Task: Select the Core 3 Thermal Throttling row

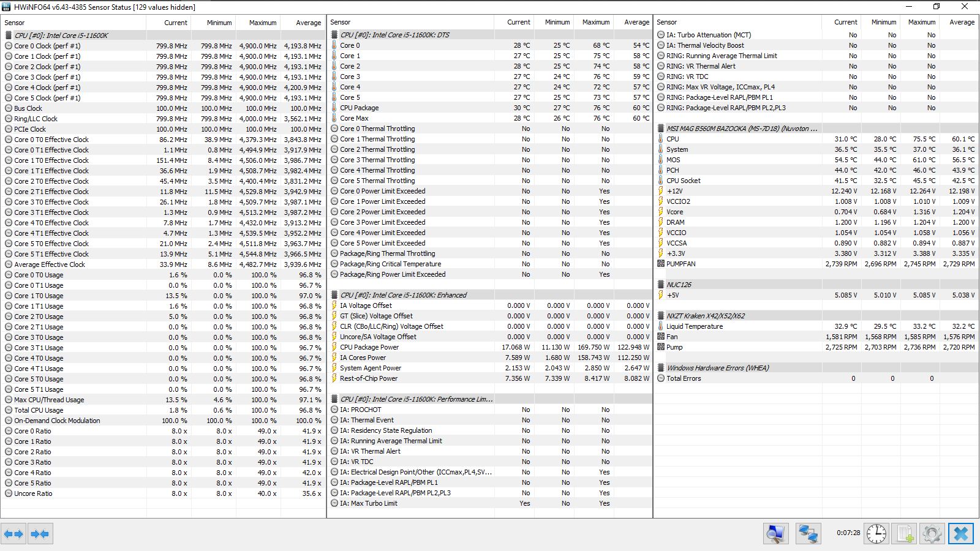Action: 490,160
